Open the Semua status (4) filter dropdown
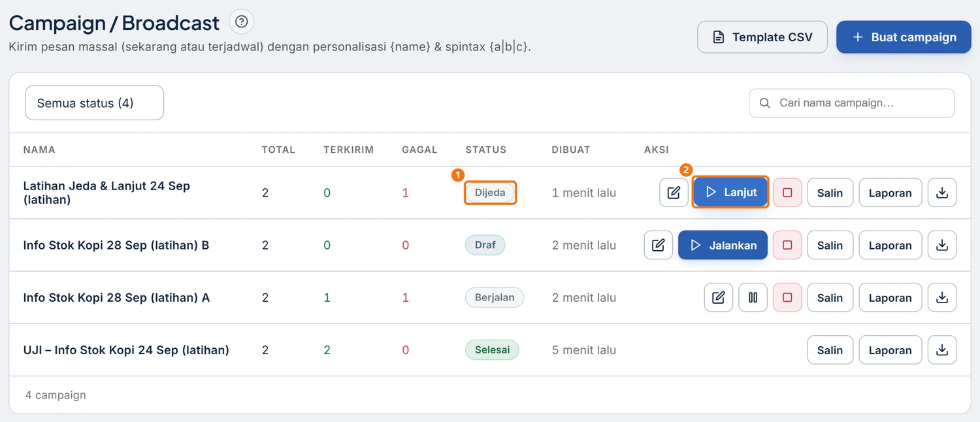 [x=94, y=103]
